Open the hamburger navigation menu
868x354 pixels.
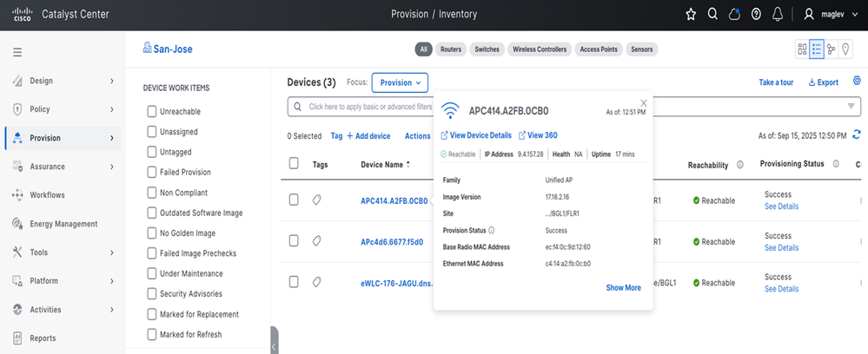coord(17,53)
